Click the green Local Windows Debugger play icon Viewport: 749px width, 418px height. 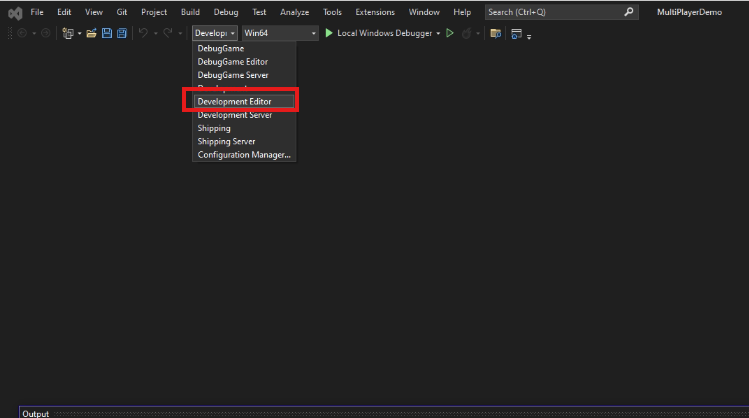[328, 33]
